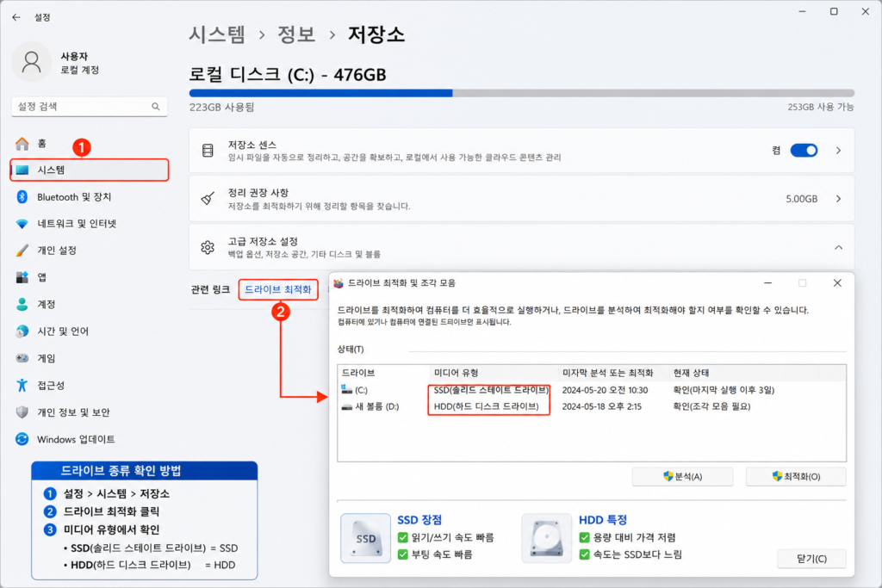The width and height of the screenshot is (882, 588).
Task: Click the 부팅 속도 빠름 checkbox
Action: coord(403,554)
